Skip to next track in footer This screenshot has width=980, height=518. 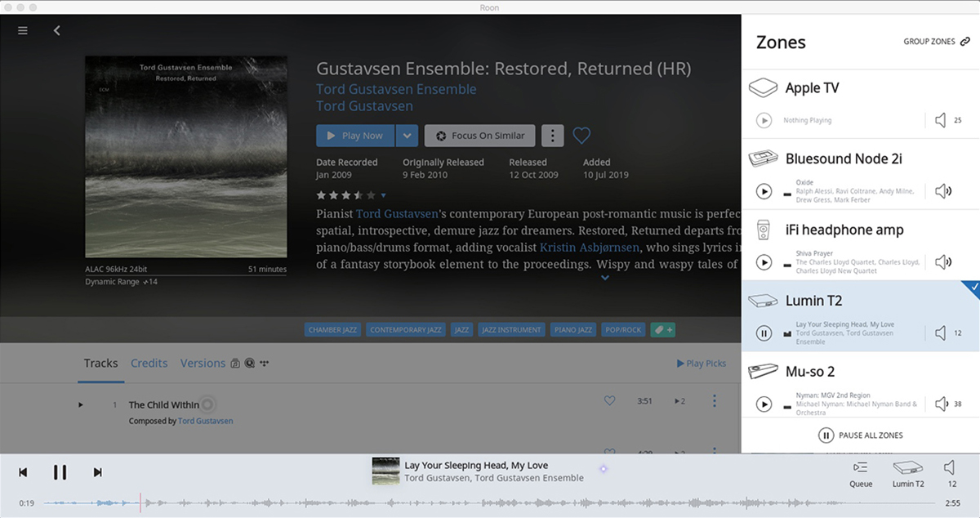[97, 472]
